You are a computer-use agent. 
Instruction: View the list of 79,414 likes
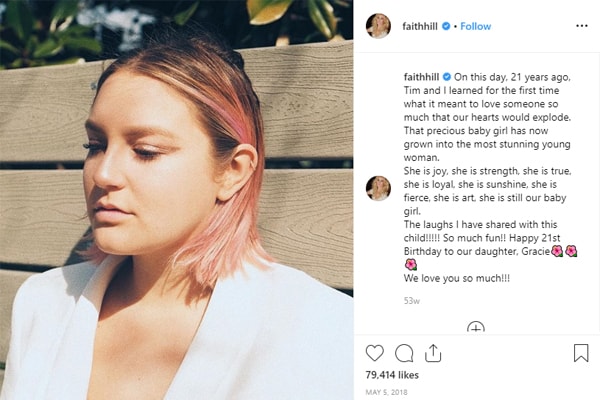click(395, 376)
